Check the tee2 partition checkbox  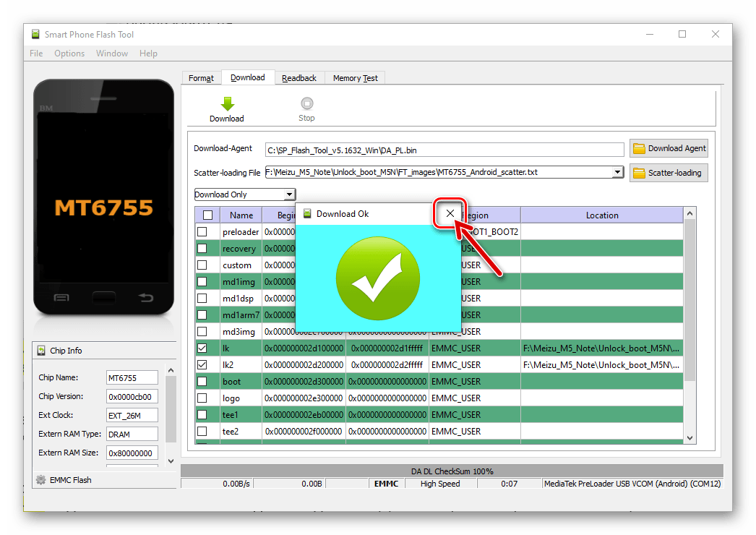point(202,432)
